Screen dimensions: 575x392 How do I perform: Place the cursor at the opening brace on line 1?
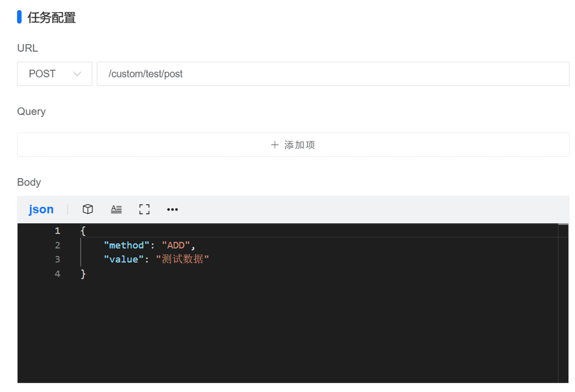tap(83, 231)
